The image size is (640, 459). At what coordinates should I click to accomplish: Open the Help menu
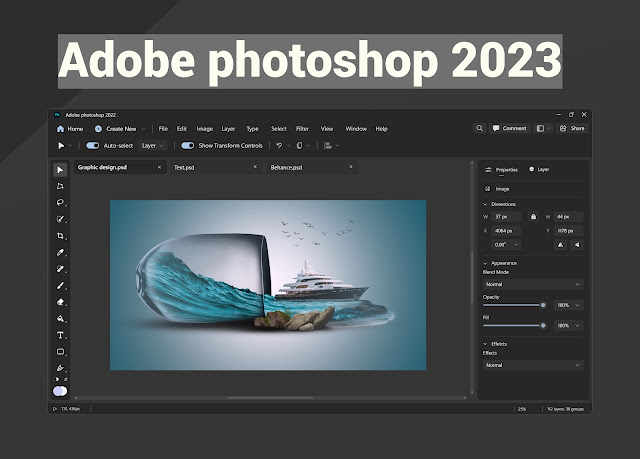[382, 129]
